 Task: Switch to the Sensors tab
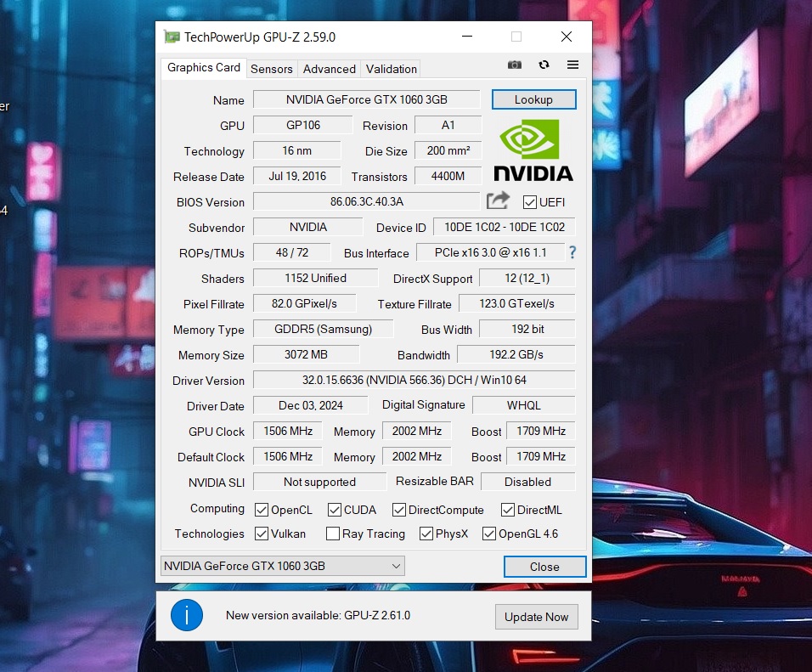tap(271, 69)
